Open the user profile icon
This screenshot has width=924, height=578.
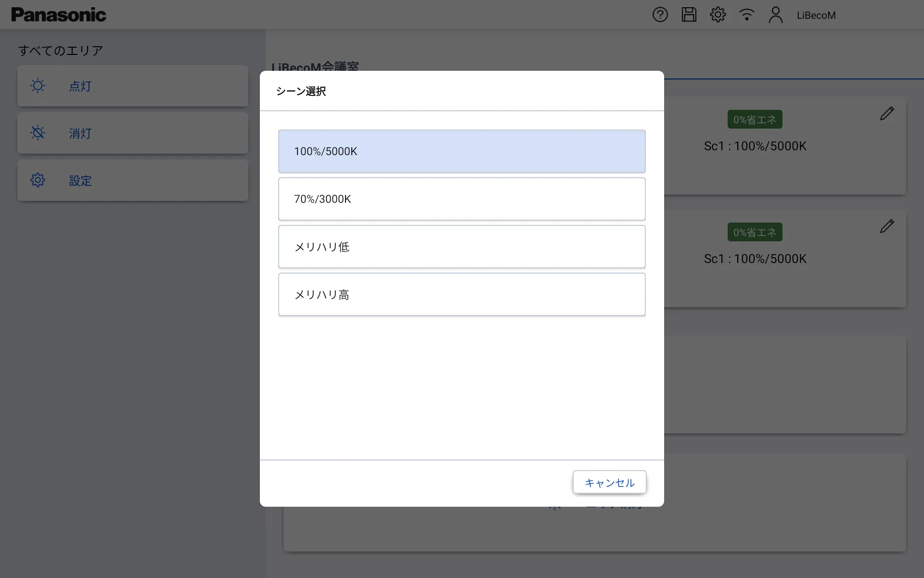[x=775, y=14]
